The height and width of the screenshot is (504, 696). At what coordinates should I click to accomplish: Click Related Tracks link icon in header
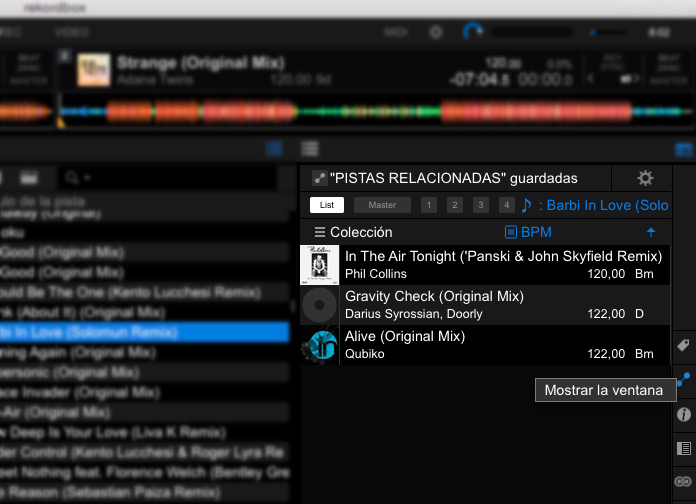pos(320,178)
